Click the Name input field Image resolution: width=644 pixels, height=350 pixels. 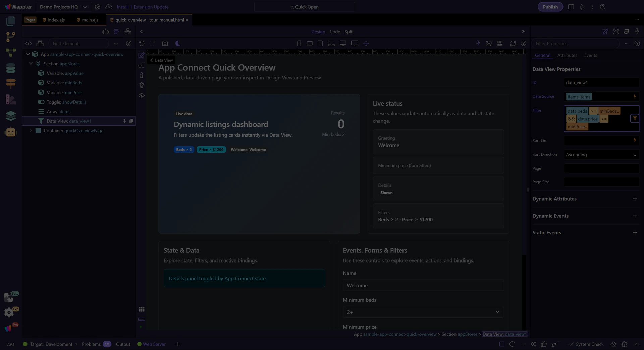pos(423,285)
